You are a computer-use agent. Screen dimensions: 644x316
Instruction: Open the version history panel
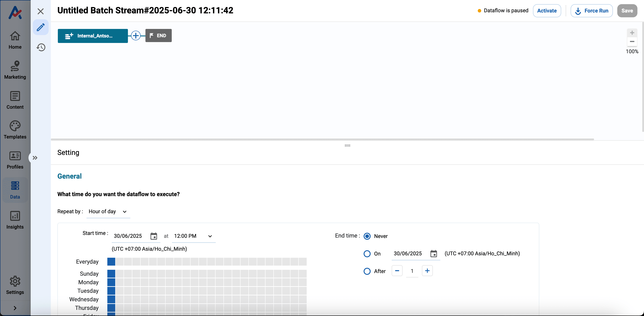click(41, 47)
